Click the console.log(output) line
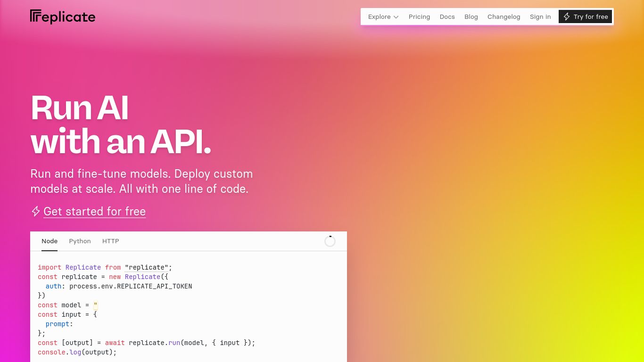 77,352
